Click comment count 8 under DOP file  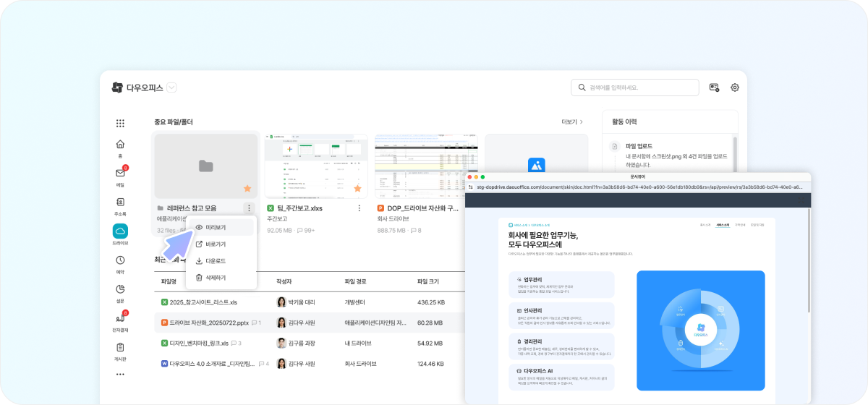click(416, 231)
